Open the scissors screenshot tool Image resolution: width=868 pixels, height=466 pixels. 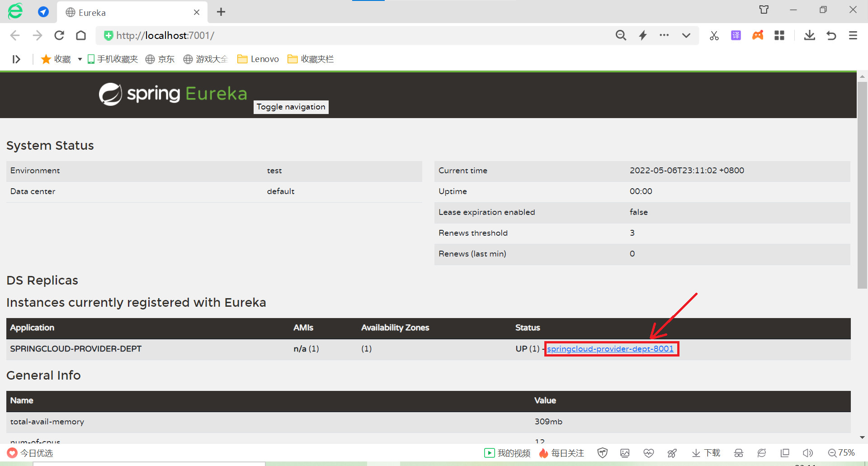[x=714, y=35]
